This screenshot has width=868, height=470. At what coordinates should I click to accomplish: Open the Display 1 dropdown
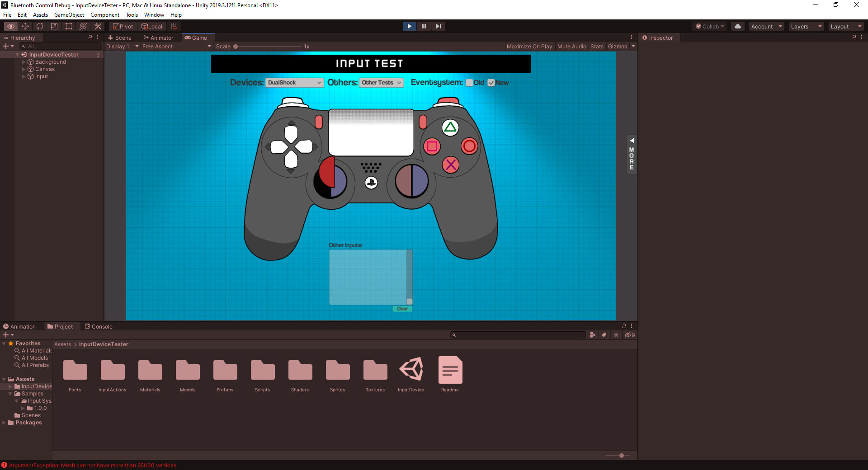122,47
